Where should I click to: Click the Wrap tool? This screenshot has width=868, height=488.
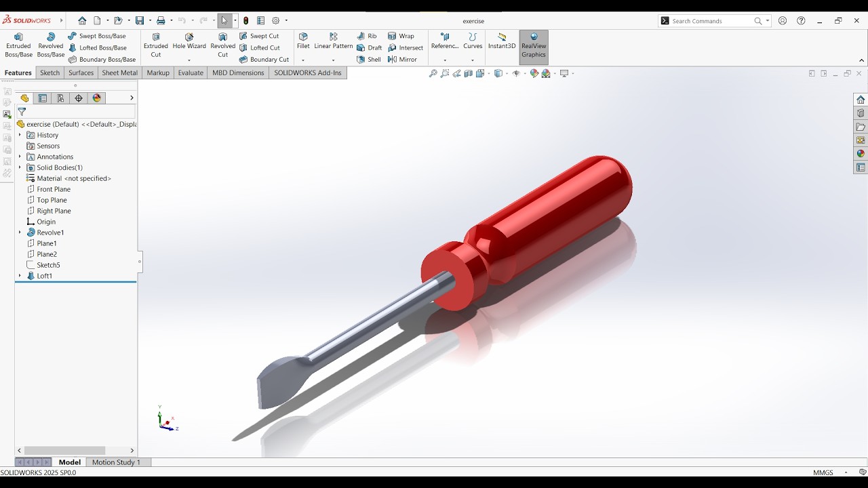tap(401, 36)
